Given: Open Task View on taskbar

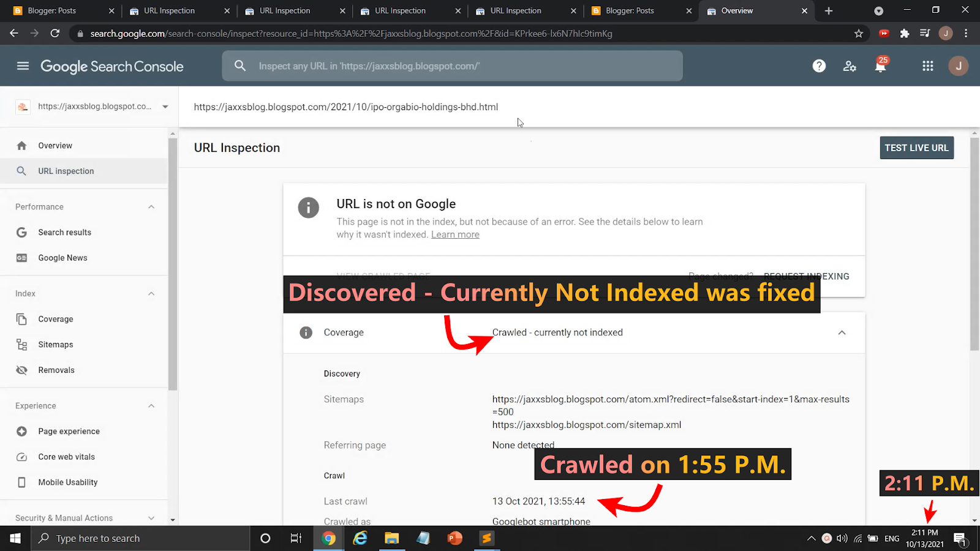Looking at the screenshot, I should (x=296, y=538).
